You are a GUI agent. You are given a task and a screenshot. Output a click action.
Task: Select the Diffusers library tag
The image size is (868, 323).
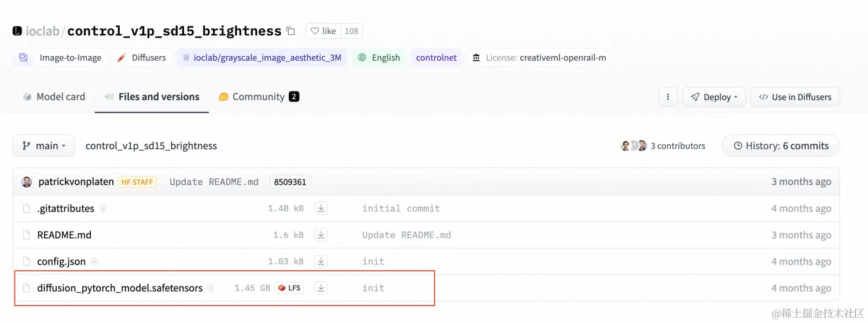coord(141,57)
